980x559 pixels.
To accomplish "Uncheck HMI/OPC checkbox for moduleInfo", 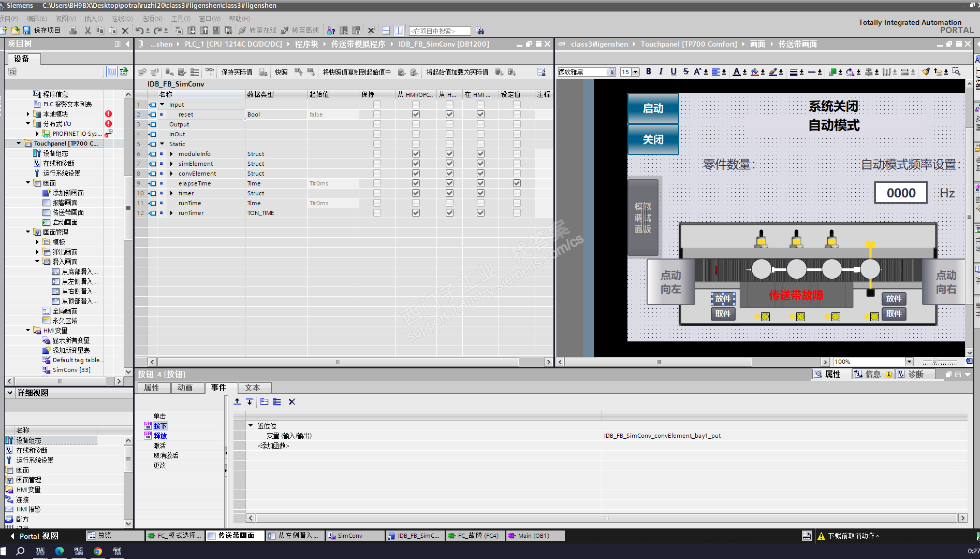I will click(x=416, y=154).
